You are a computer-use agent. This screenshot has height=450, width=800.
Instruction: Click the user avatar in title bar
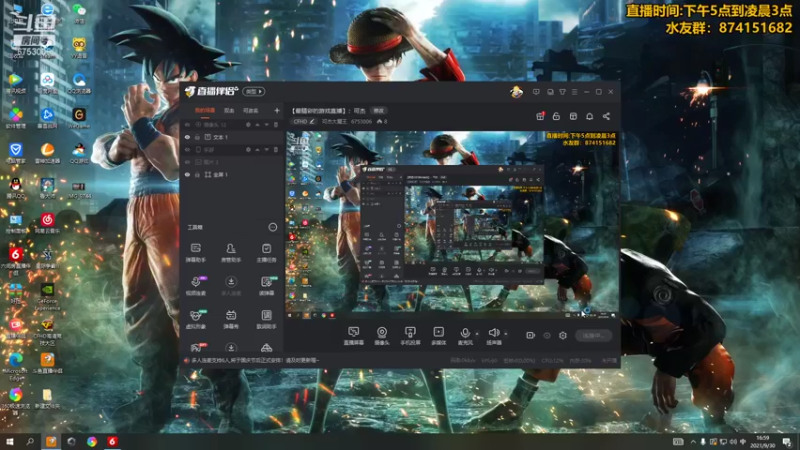[x=516, y=92]
